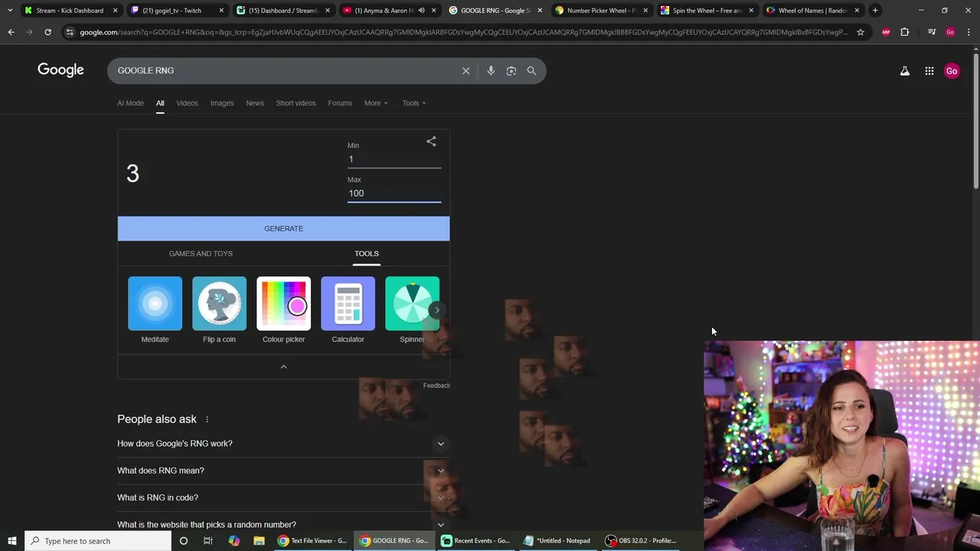Open the browser extensions puzzle icon
The image size is (980, 551).
[905, 32]
